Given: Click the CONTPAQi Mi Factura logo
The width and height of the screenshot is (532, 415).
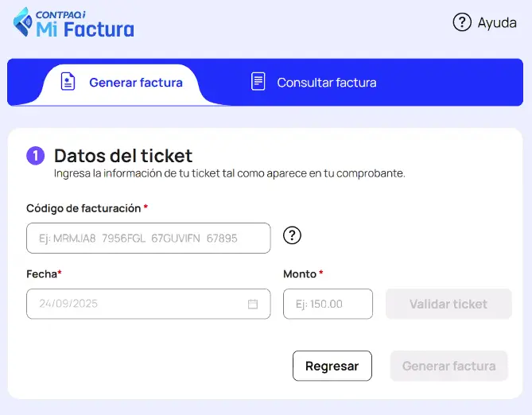Looking at the screenshot, I should coord(74,22).
